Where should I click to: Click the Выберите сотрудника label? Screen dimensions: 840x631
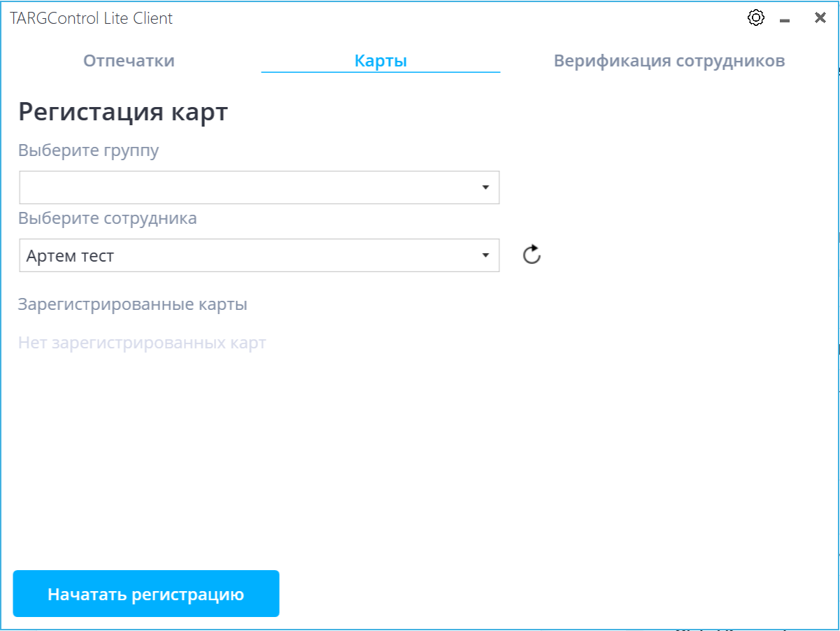pos(108,218)
